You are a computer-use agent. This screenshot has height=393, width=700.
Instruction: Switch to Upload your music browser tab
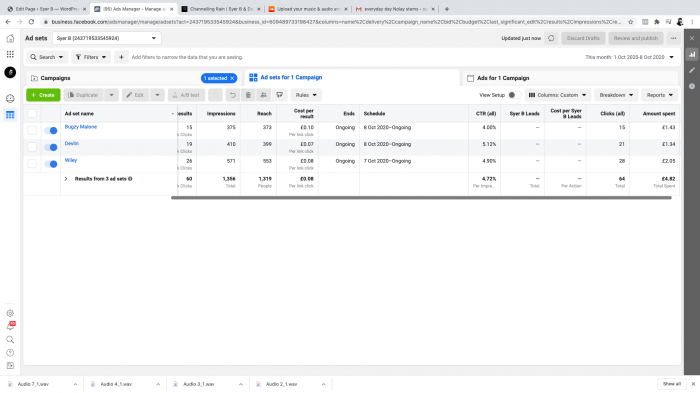pos(308,9)
